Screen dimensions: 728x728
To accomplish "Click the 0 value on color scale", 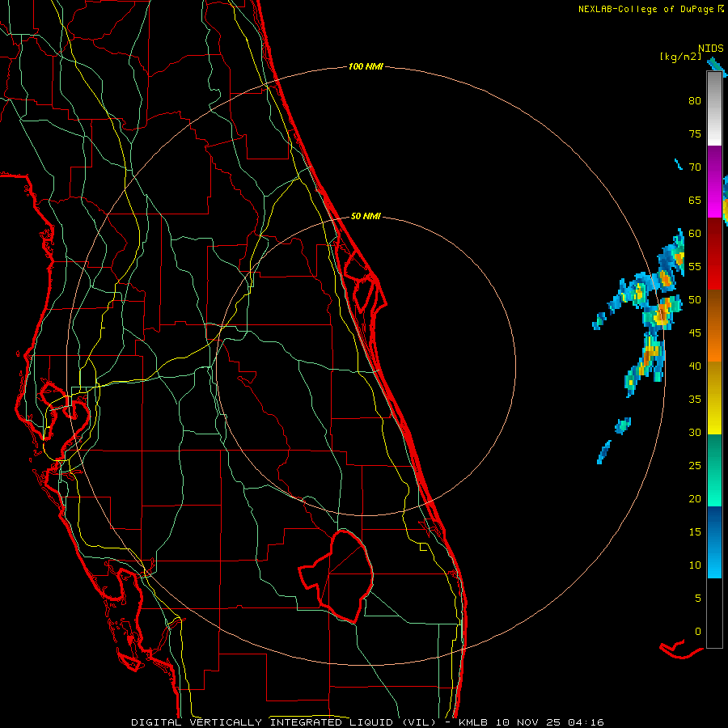I will point(698,632).
